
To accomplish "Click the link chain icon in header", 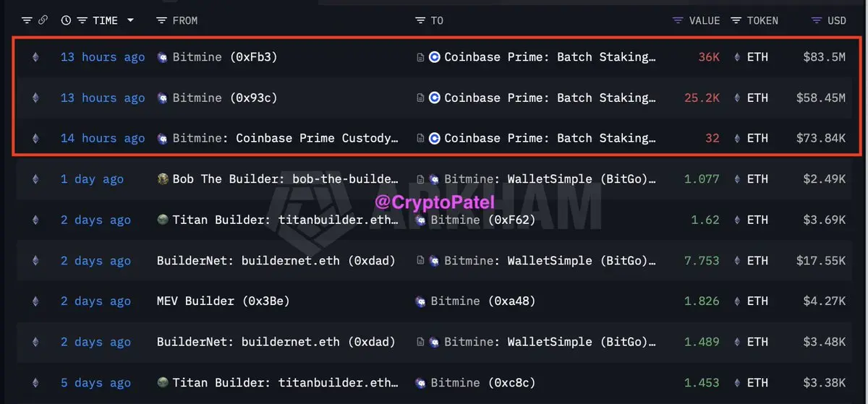I will pos(43,20).
